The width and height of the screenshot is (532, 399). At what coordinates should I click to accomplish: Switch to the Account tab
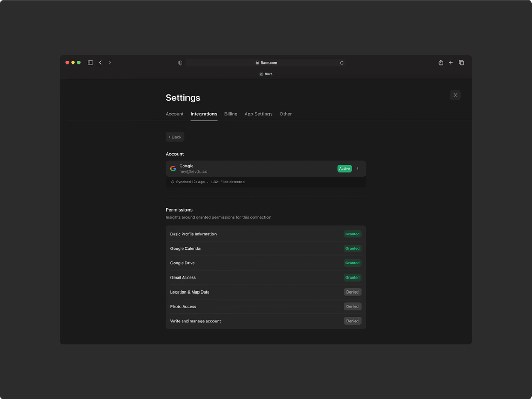(x=174, y=114)
